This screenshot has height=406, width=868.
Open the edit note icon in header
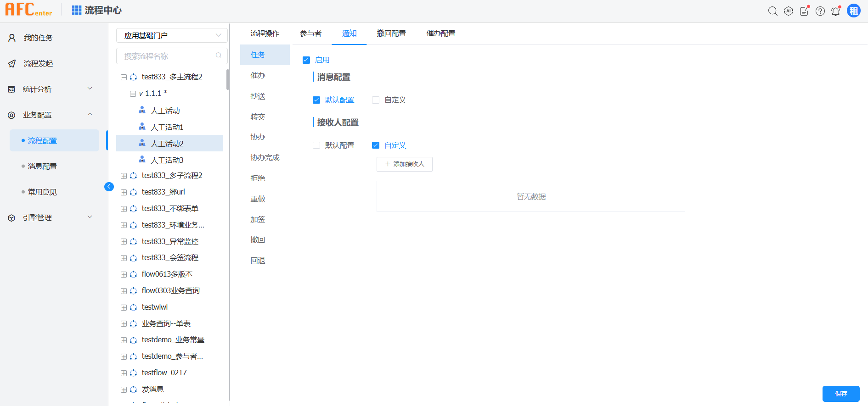click(x=804, y=11)
